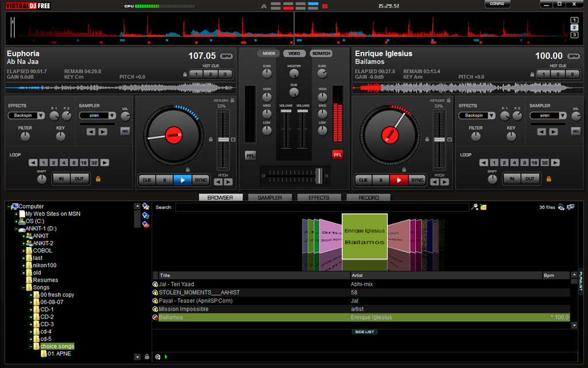Pause the left deck
Viewport: 588px width, 368px height.
(x=165, y=180)
